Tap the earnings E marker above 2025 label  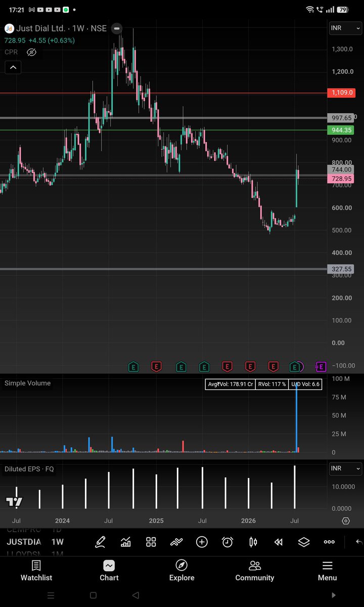(157, 366)
